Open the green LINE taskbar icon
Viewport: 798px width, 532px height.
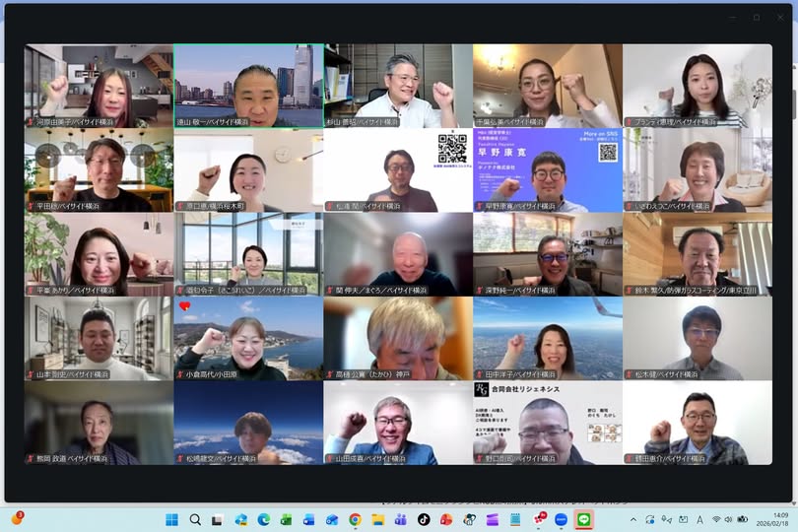tap(583, 519)
